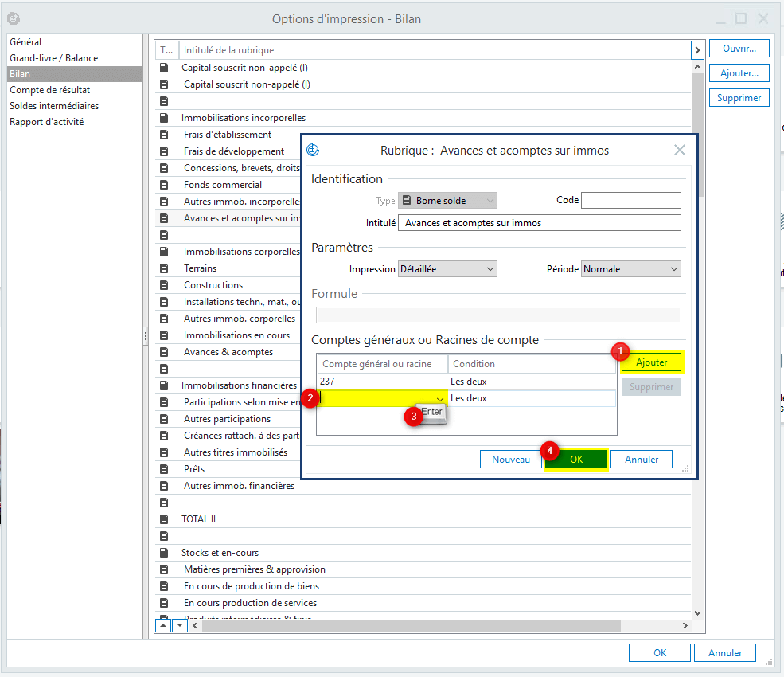Click the column expand arrow in list header
784x677 pixels.
(x=697, y=50)
